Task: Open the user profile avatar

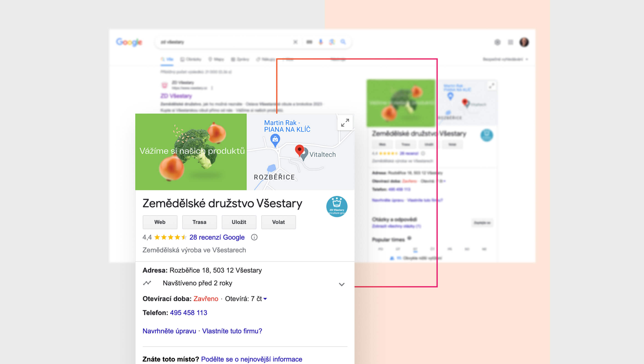Action: [x=524, y=42]
